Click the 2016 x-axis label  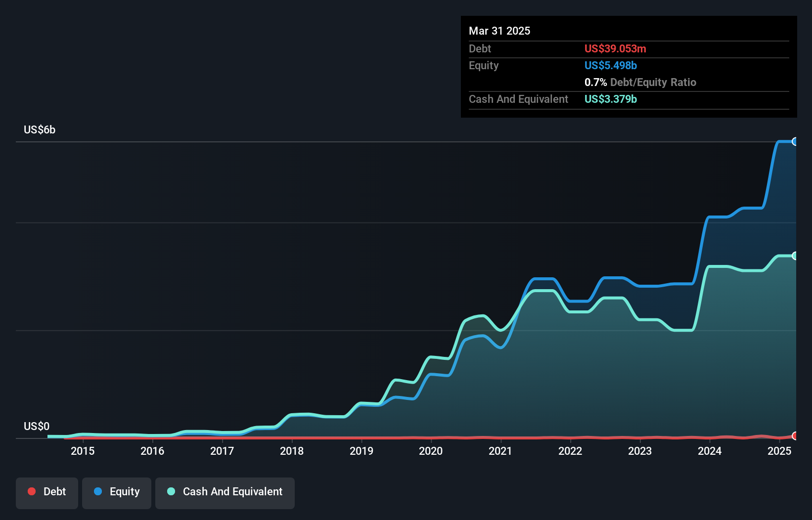(152, 451)
